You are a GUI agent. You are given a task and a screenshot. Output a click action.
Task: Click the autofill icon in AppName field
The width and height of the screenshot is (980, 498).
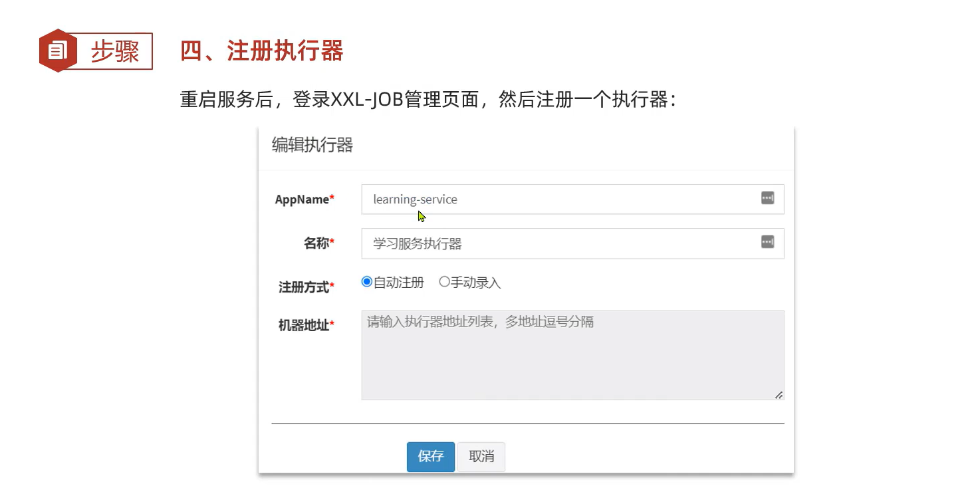(x=767, y=198)
